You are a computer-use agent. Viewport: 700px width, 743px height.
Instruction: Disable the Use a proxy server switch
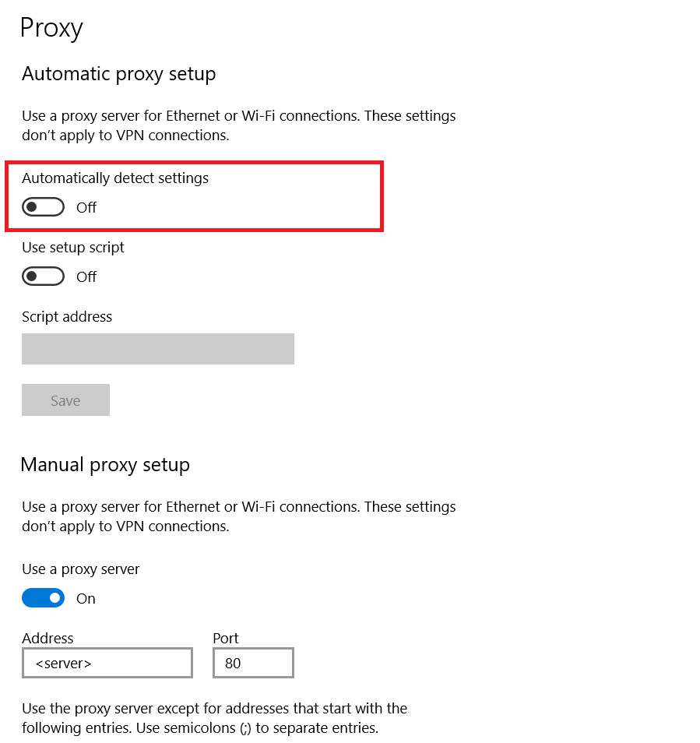(43, 597)
